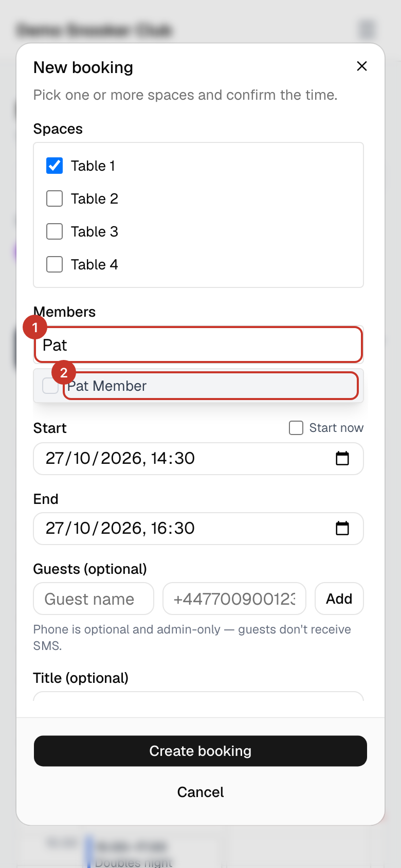Click the Create booking button
The image size is (401, 868).
[200, 751]
